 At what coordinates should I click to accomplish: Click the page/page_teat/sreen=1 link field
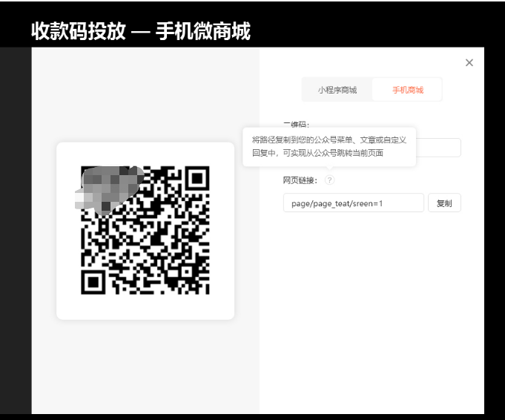353,203
